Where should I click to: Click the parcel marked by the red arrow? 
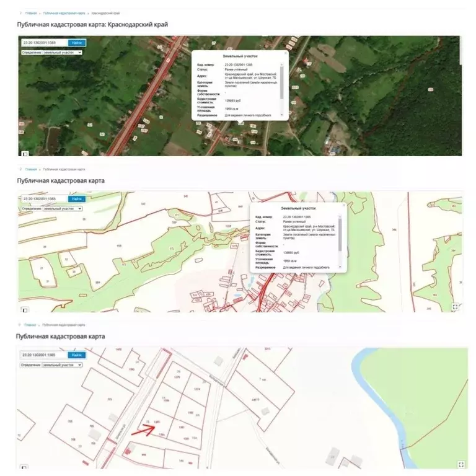coord(157,423)
